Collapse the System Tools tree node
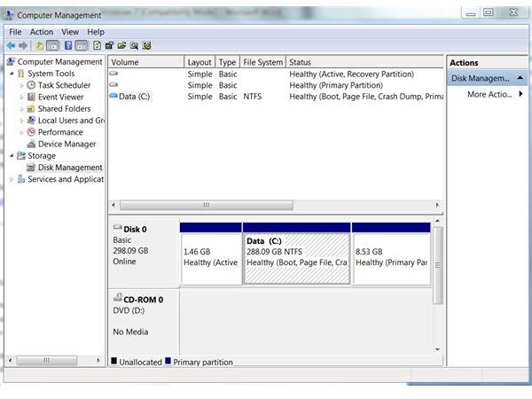The image size is (532, 399). [12, 74]
